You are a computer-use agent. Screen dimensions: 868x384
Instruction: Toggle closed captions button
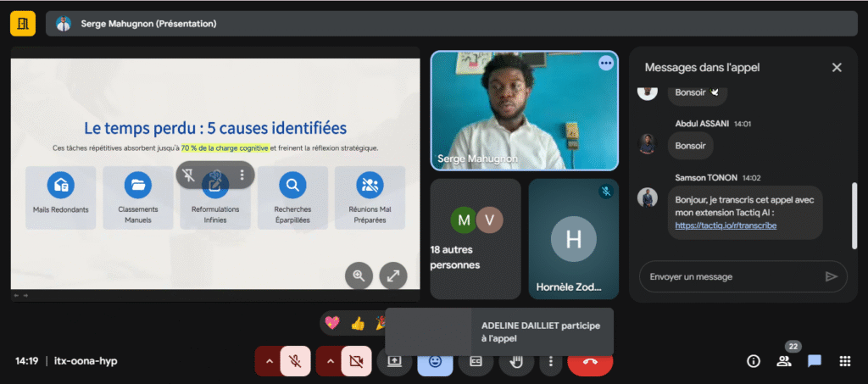(476, 361)
